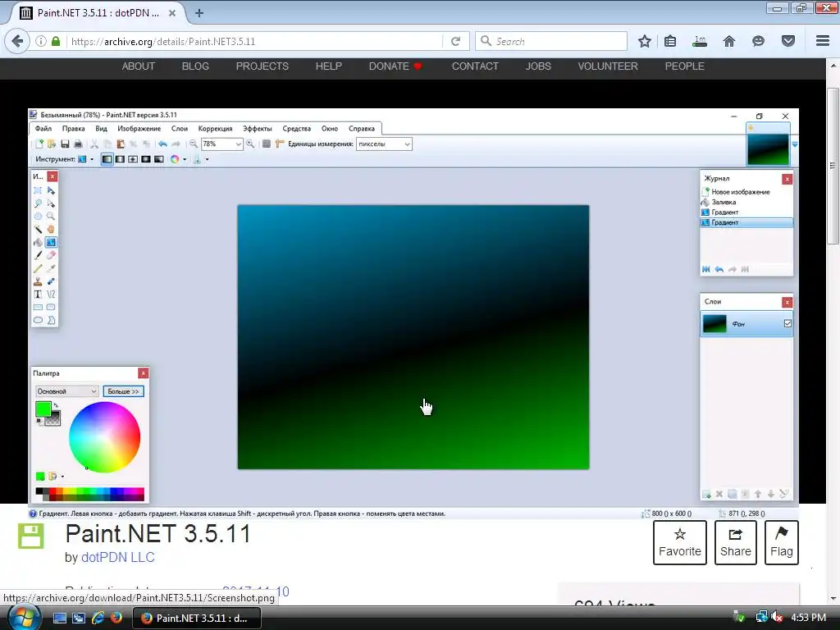This screenshot has width=840, height=630.
Task: Select the Paint Bucket tool
Action: tap(38, 243)
